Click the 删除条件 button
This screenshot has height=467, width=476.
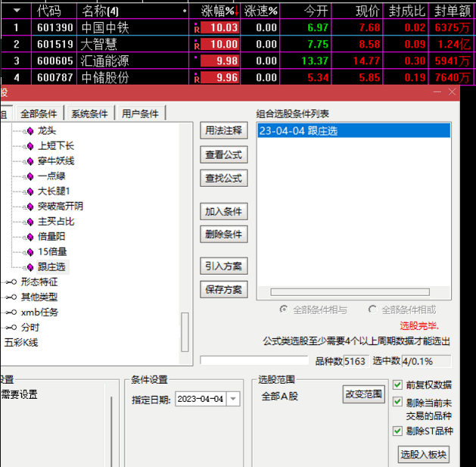224,234
